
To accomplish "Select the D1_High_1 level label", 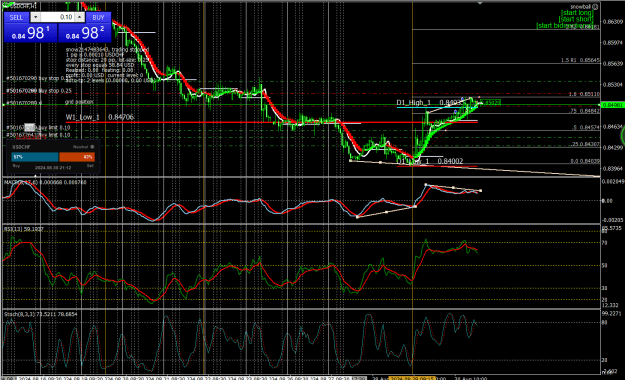I will (413, 102).
